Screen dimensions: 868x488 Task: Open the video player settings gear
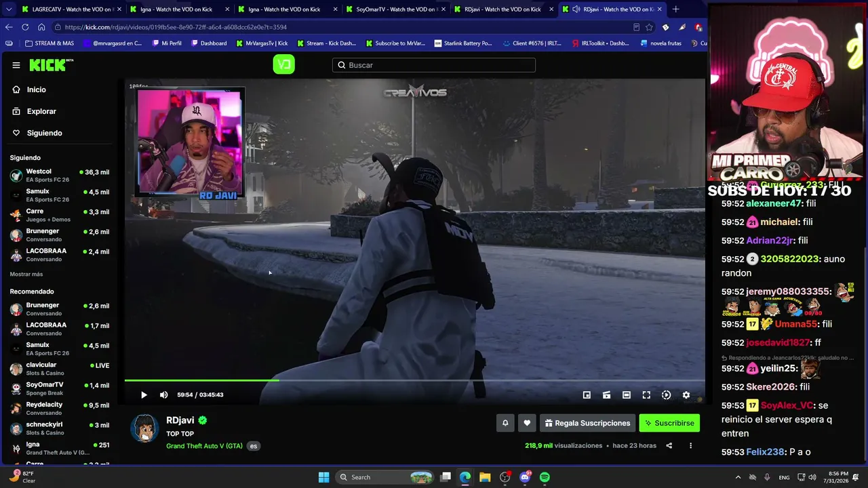(686, 394)
